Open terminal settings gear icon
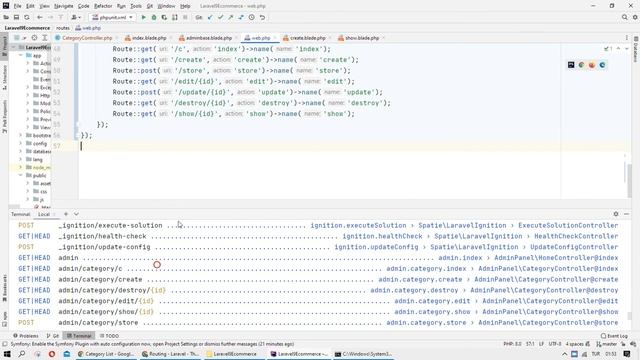Screen dimensions: 640x360 (616, 214)
